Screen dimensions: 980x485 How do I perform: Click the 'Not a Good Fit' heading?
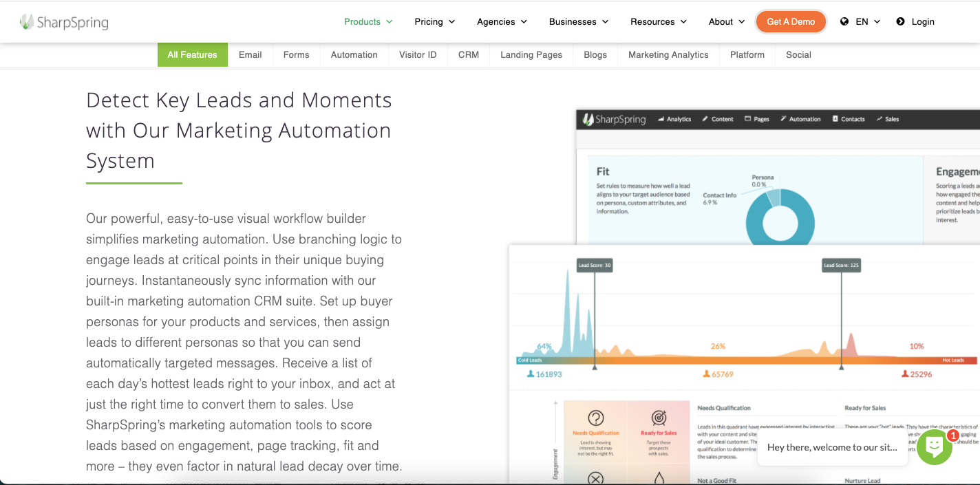716,480
